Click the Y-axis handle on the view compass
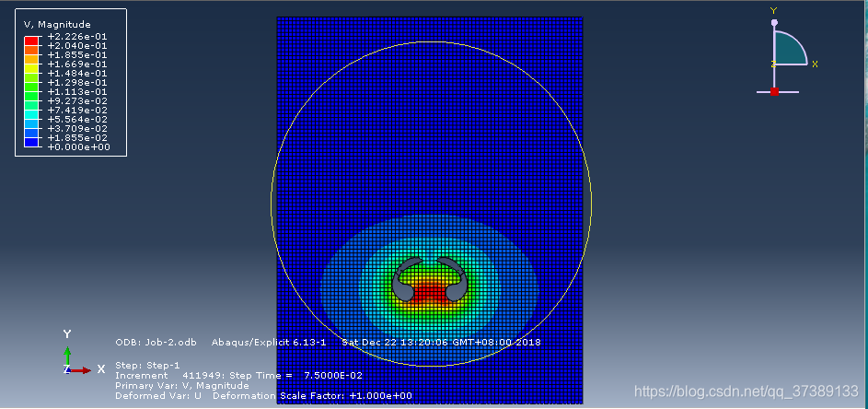The width and height of the screenshot is (868, 409). (x=774, y=22)
